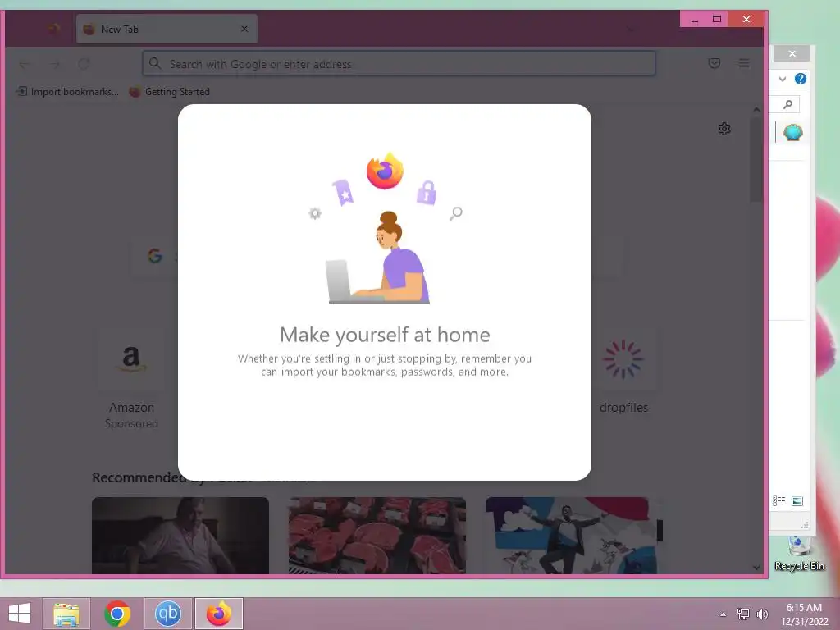Click the Firefox taskbar button

[x=218, y=614]
